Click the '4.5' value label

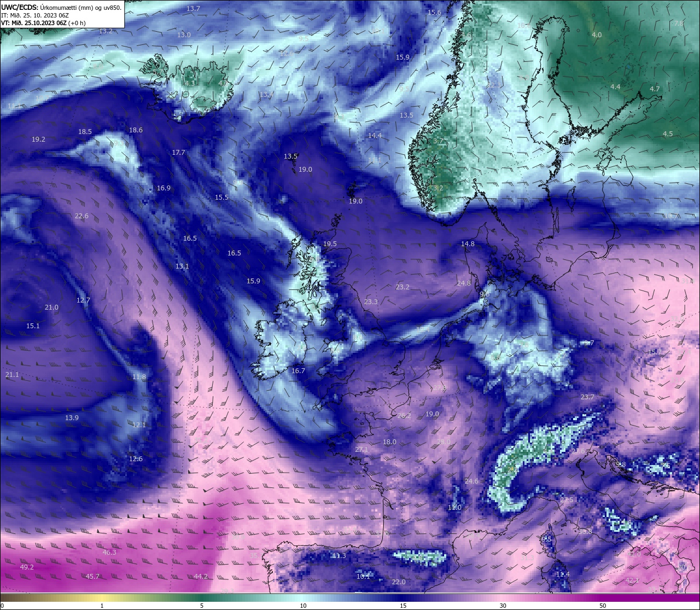[x=668, y=134]
